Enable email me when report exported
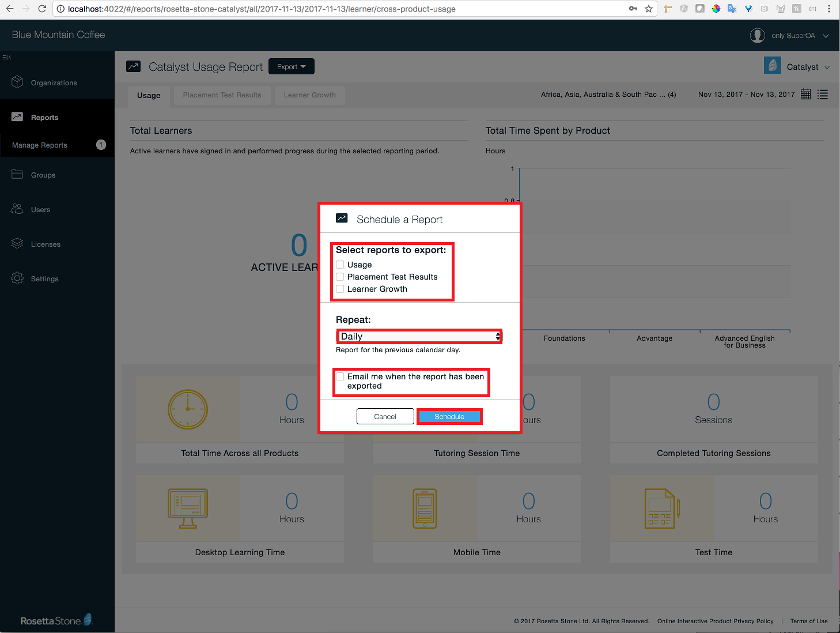 pos(340,376)
